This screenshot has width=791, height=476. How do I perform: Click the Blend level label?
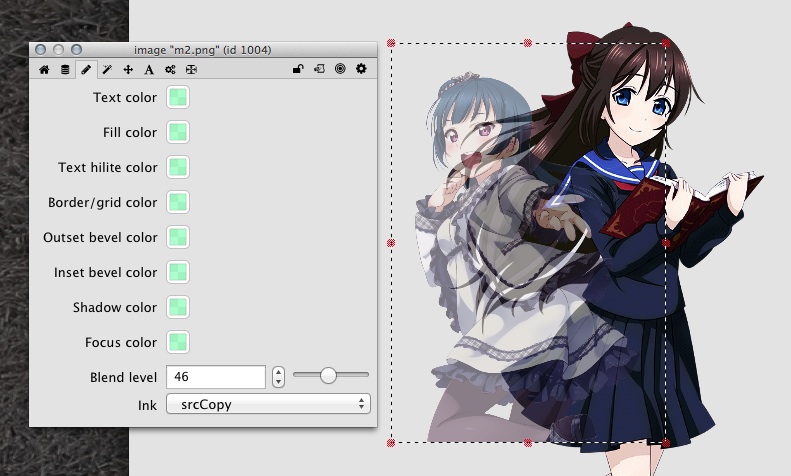(x=124, y=378)
